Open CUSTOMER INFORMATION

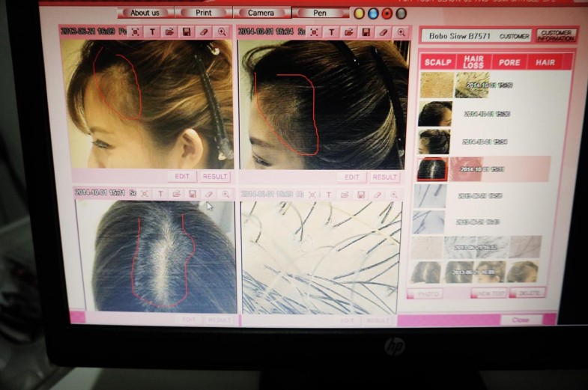[556, 36]
